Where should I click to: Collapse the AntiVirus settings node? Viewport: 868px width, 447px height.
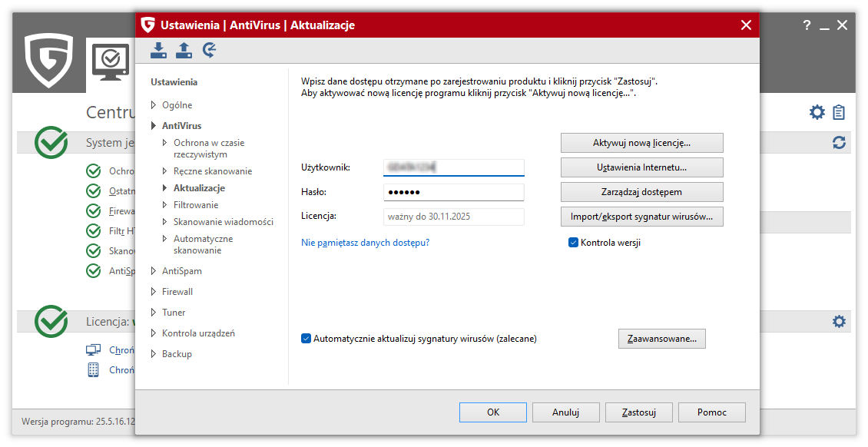click(x=154, y=126)
